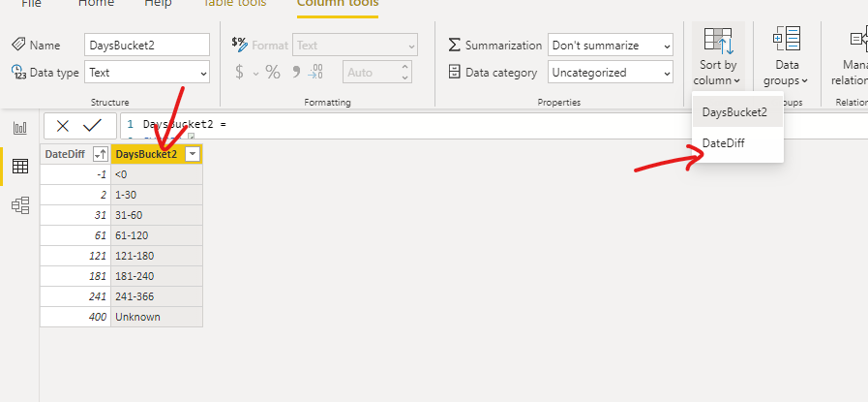Open DaysBucket2 column filter arrow

(193, 154)
